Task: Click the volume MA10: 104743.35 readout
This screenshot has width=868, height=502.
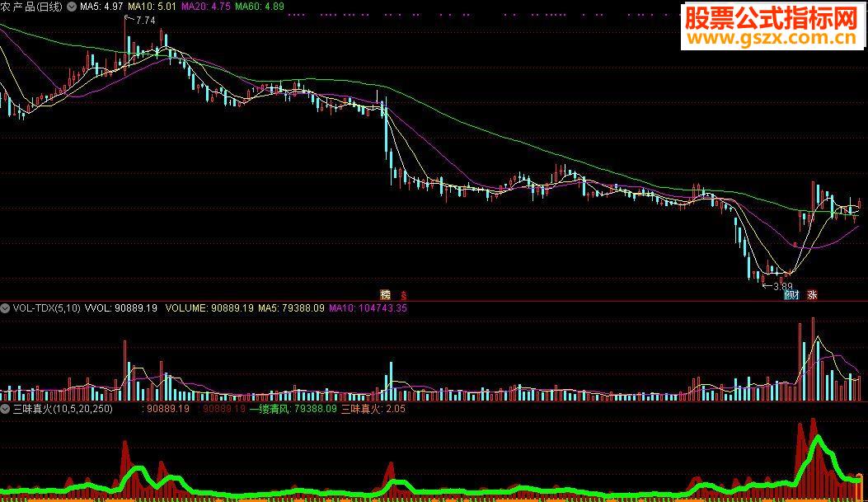Action: (x=368, y=308)
